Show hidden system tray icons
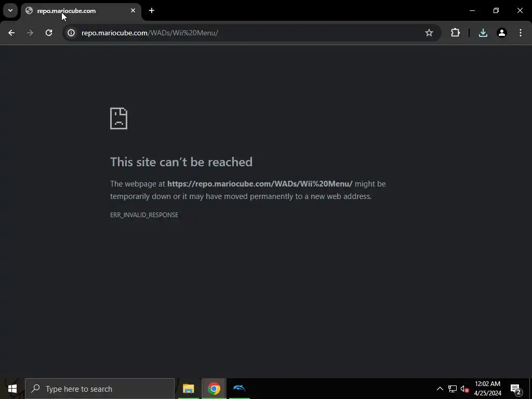This screenshot has width=532, height=399. (x=440, y=389)
